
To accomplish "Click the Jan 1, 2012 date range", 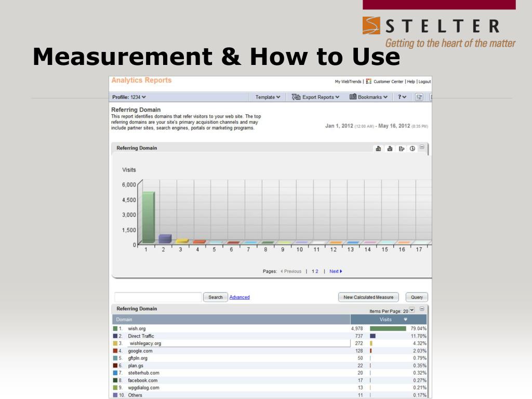I will click(377, 126).
